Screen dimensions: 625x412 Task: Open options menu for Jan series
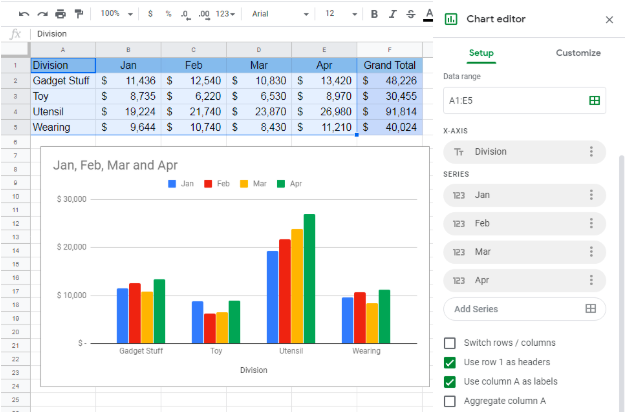591,195
